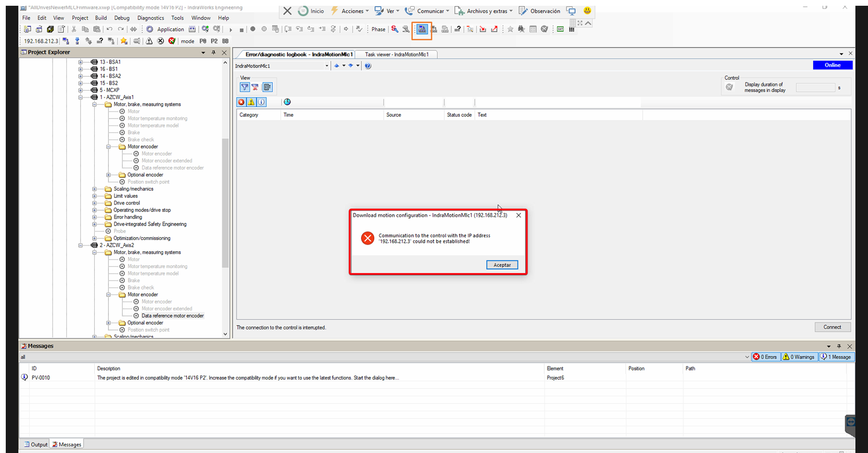Image resolution: width=868 pixels, height=453 pixels.
Task: Click the Connect button
Action: click(833, 327)
